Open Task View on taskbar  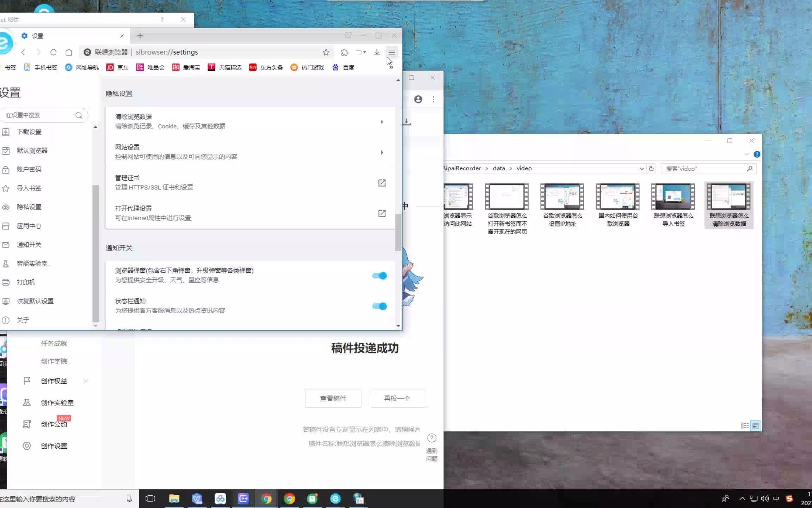point(150,498)
